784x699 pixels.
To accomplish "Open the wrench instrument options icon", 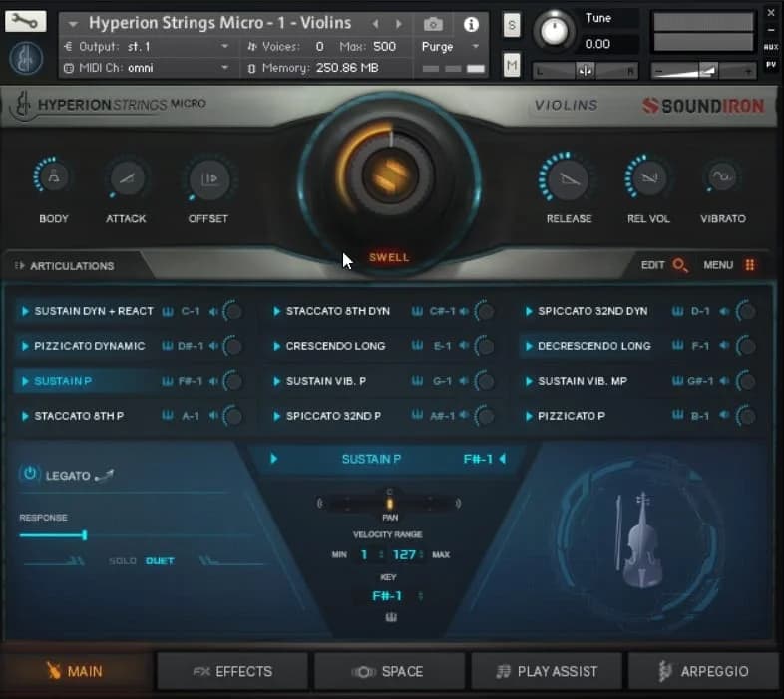I will tap(25, 21).
